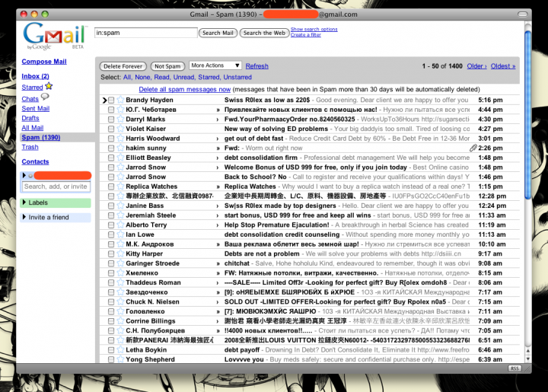Screen dimensions: 548x392
Task: Open the Drafts folder
Action: pos(30,118)
